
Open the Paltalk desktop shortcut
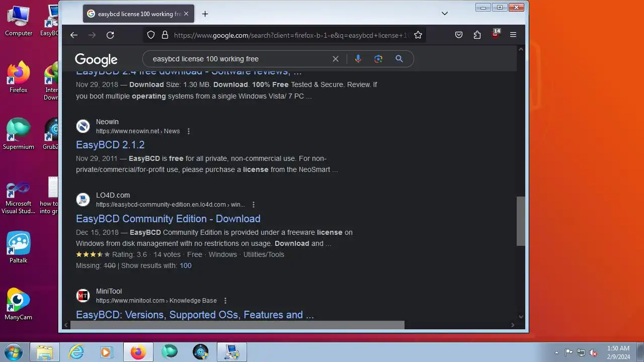click(19, 248)
